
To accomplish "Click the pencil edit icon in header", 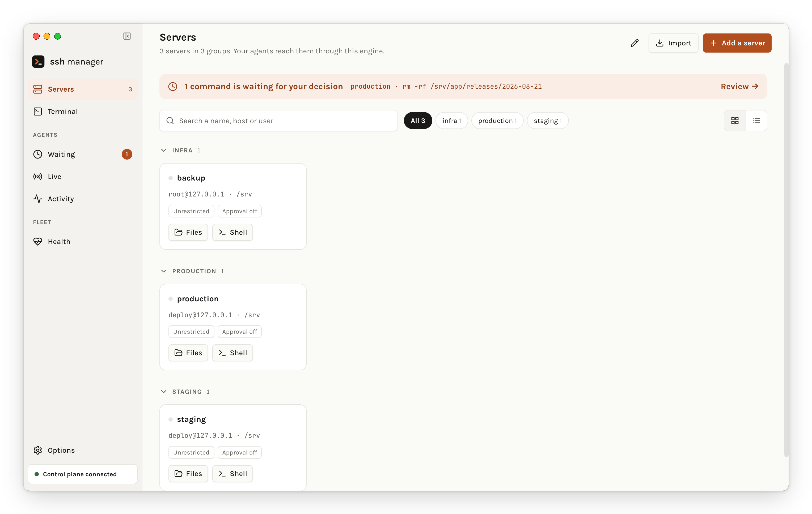I will click(635, 43).
